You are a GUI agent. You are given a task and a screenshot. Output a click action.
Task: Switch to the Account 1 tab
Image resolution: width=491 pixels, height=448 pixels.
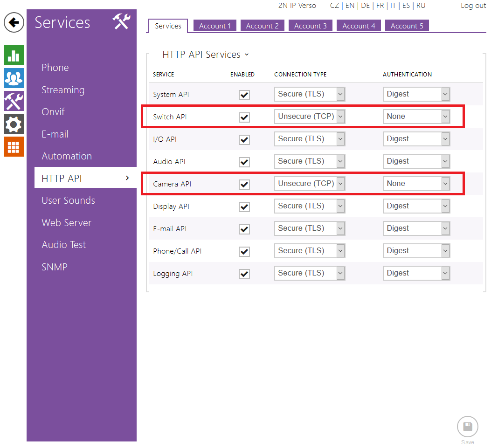(215, 26)
